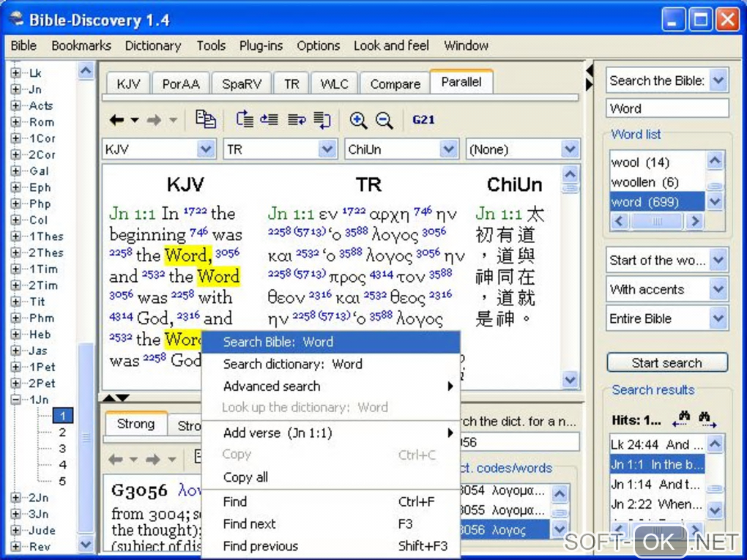
Task: Switch to the KJV tab
Action: point(128,83)
